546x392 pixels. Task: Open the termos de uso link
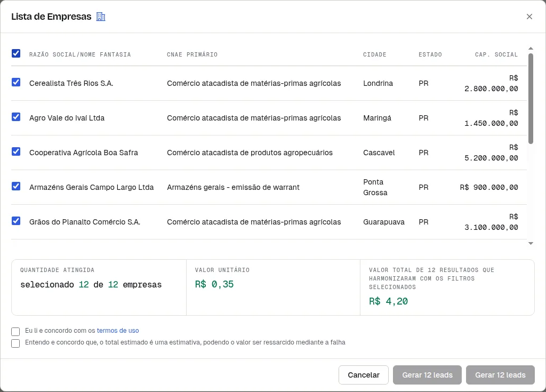coord(118,331)
